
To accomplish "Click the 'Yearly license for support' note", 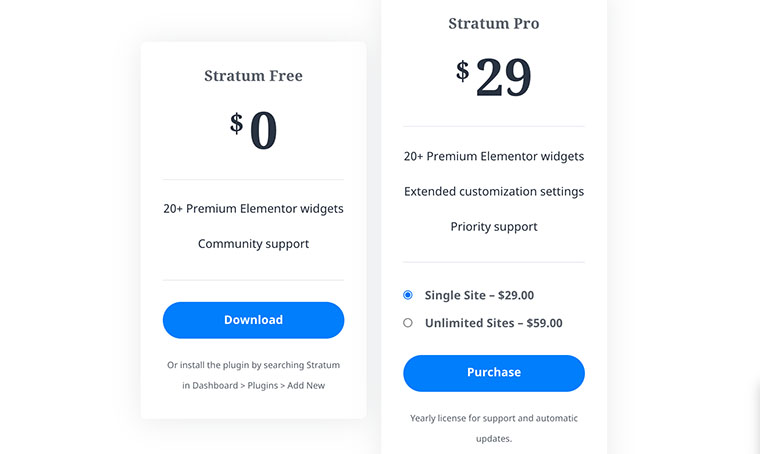I will point(493,418).
